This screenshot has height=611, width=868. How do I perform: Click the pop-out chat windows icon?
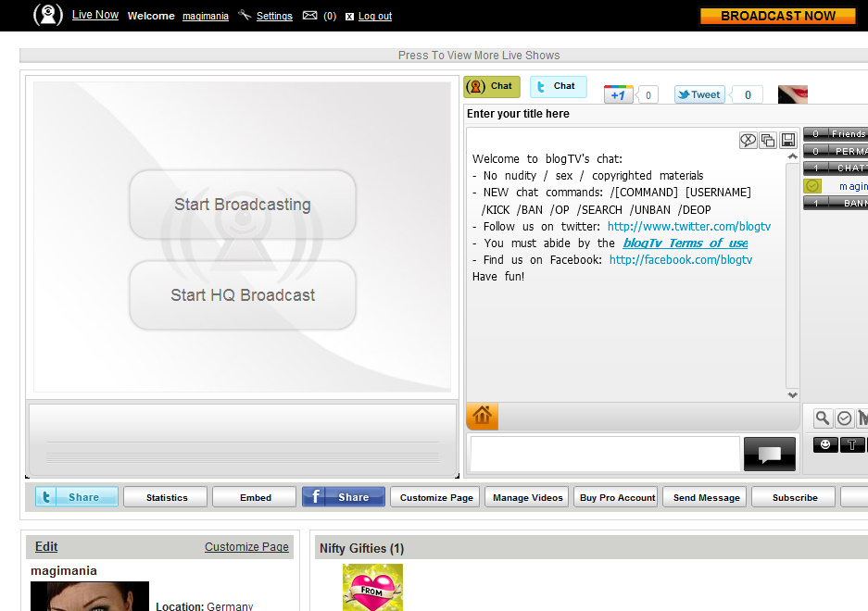pyautogui.click(x=768, y=141)
